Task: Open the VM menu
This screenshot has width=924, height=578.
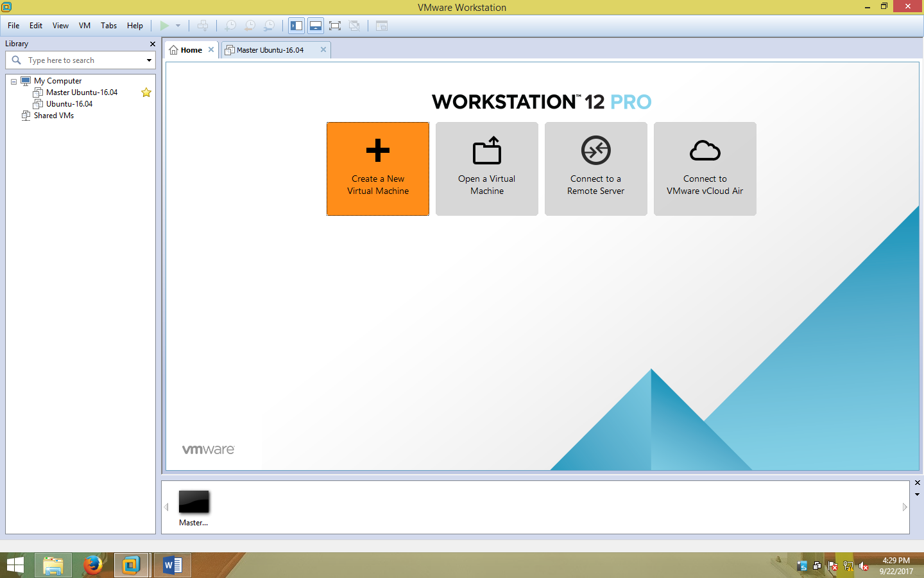Action: pos(85,26)
